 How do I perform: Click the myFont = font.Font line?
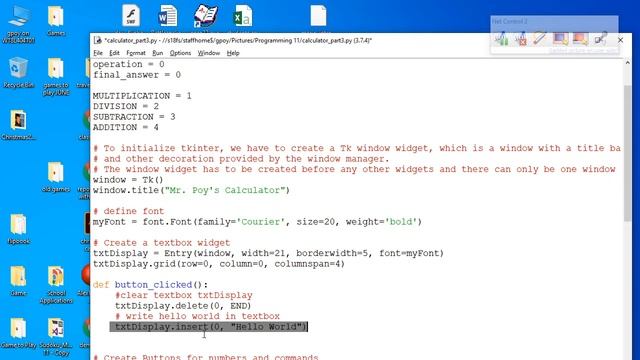click(x=257, y=222)
